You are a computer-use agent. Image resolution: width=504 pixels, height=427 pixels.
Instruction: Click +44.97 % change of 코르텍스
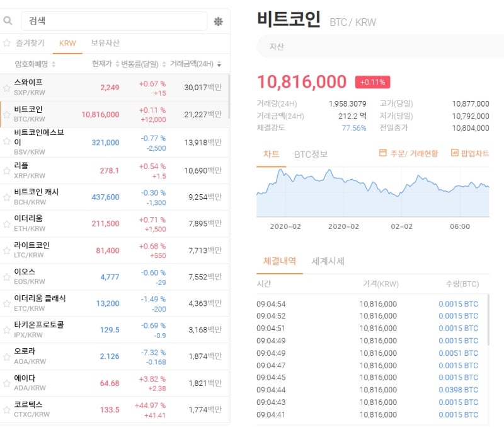150,406
